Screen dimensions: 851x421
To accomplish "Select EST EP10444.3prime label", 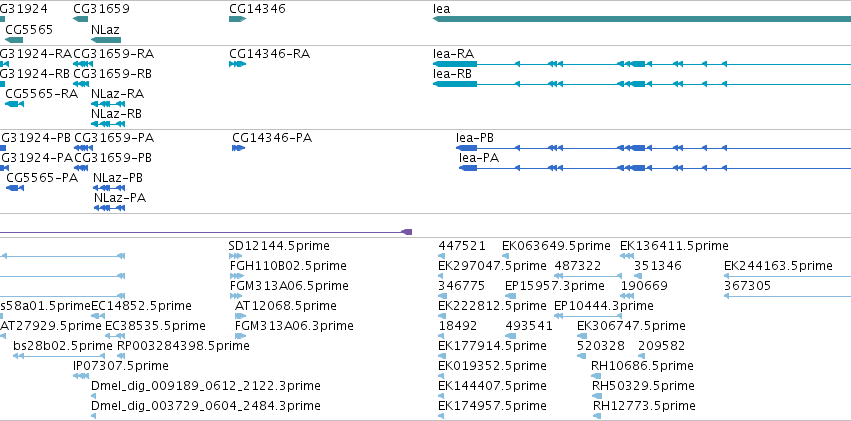I will (x=604, y=306).
